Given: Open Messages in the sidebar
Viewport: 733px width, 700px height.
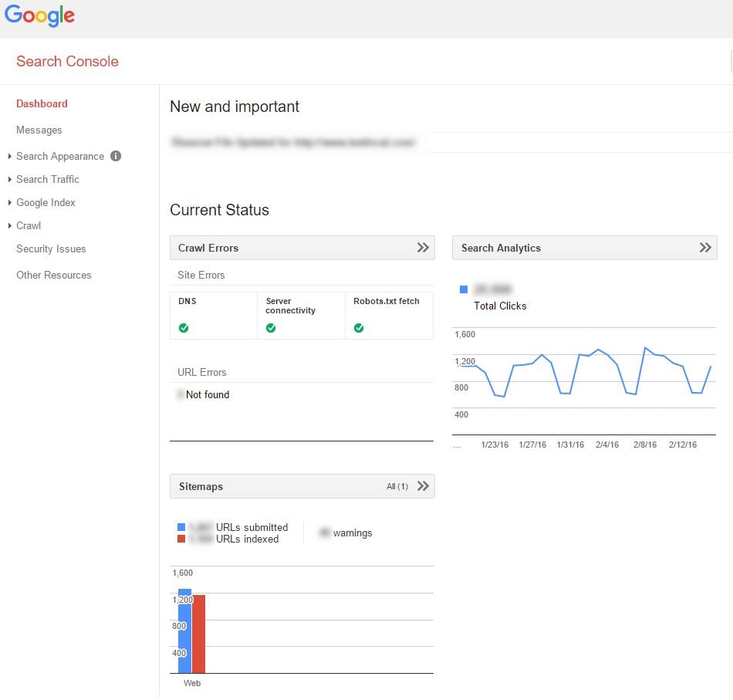Looking at the screenshot, I should pyautogui.click(x=39, y=130).
